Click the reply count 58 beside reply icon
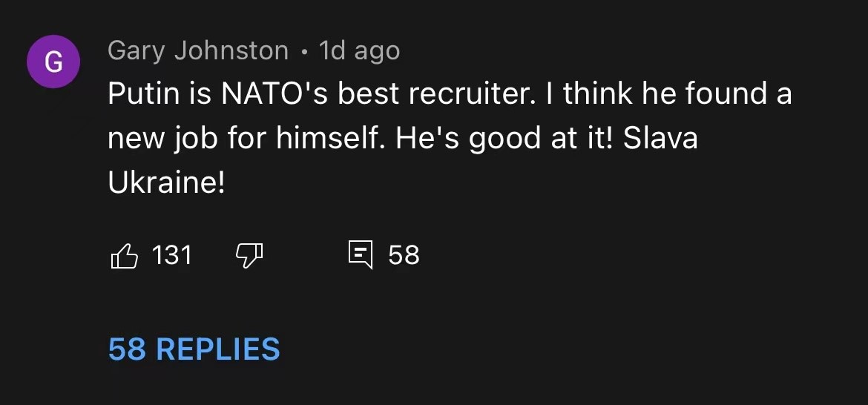The height and width of the screenshot is (405, 868). tap(404, 256)
